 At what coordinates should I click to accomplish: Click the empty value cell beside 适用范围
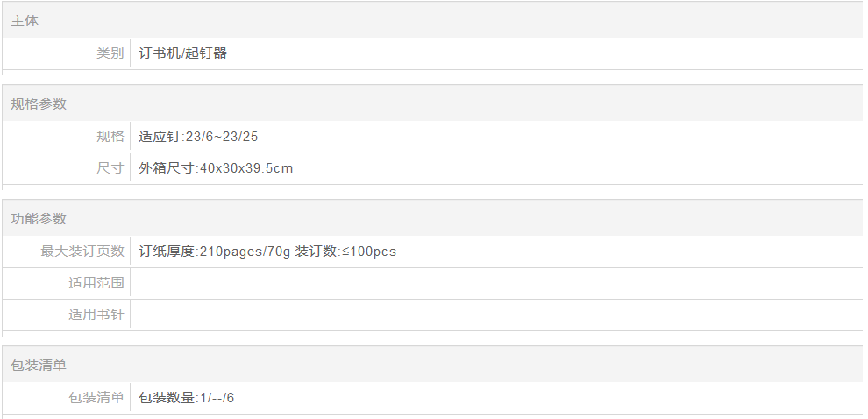click(491, 283)
